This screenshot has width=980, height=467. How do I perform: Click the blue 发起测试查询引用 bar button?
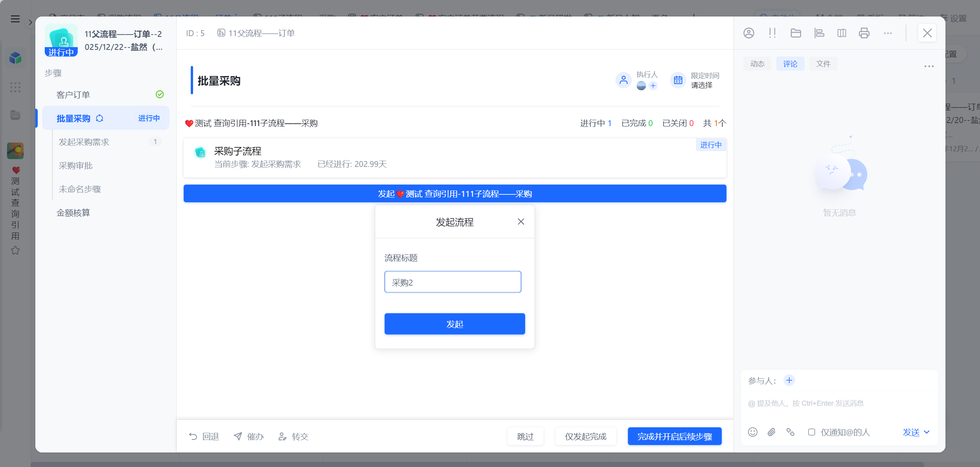(x=455, y=194)
